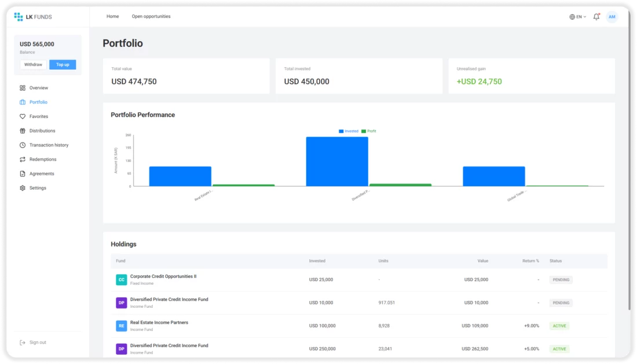Toggle the Invested legend swatch

pos(341,131)
